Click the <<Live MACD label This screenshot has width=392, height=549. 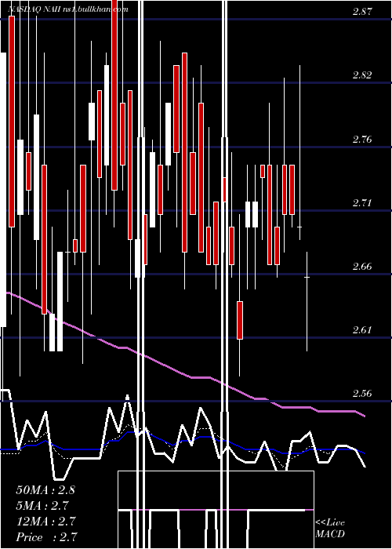coord(330,528)
